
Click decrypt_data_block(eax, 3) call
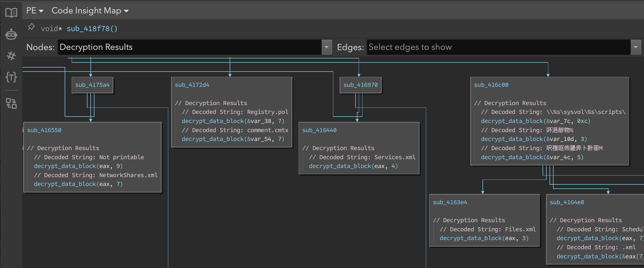pyautogui.click(x=484, y=238)
